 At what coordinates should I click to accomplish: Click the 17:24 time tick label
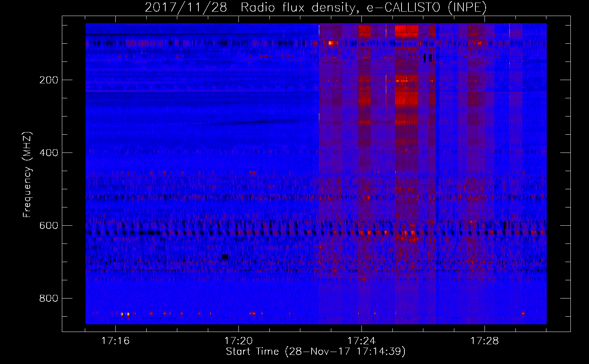pyautogui.click(x=361, y=341)
